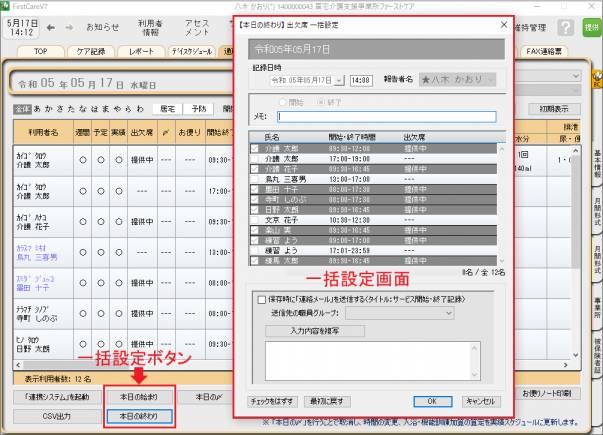Click the 全体 filter icon in kana row
Image resolution: width=603 pixels, height=435 pixels.
[20, 107]
